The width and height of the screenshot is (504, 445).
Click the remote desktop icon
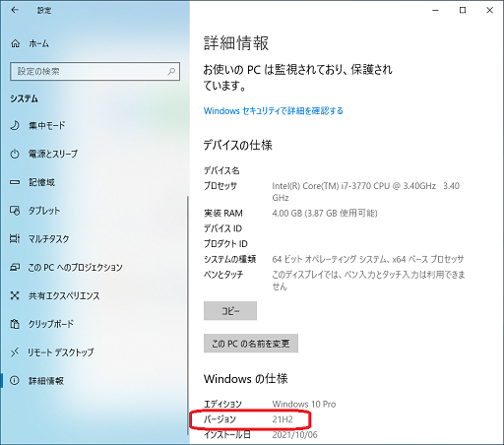(15, 352)
